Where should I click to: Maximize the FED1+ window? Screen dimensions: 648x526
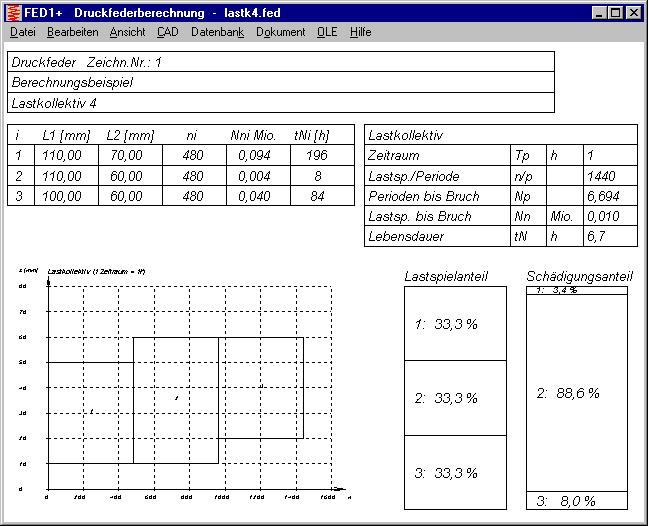(615, 12)
